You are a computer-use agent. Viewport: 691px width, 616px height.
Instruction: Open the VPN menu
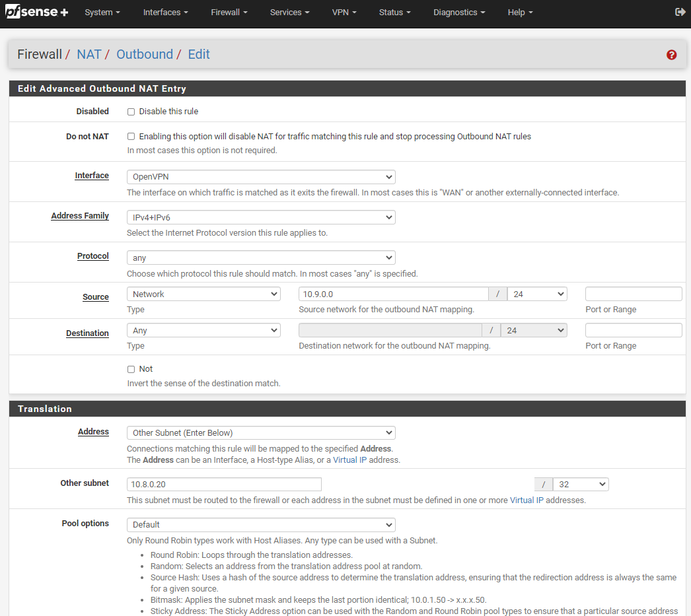coord(344,13)
